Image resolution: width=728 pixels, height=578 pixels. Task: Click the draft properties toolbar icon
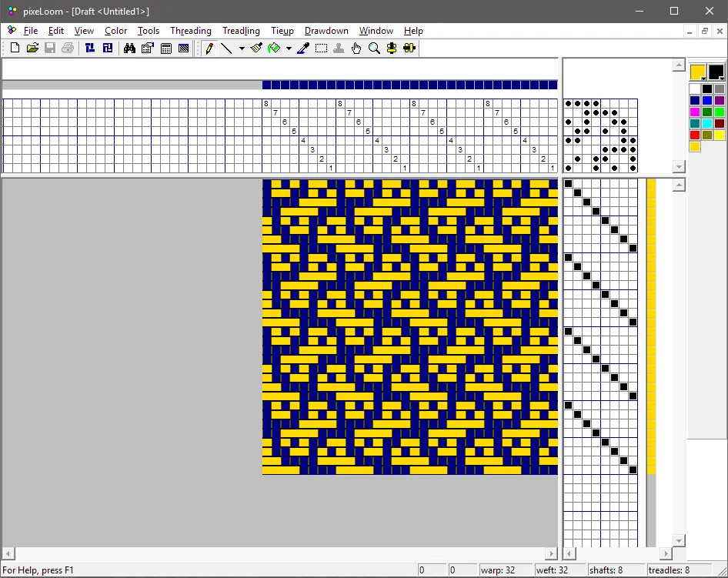click(x=147, y=48)
